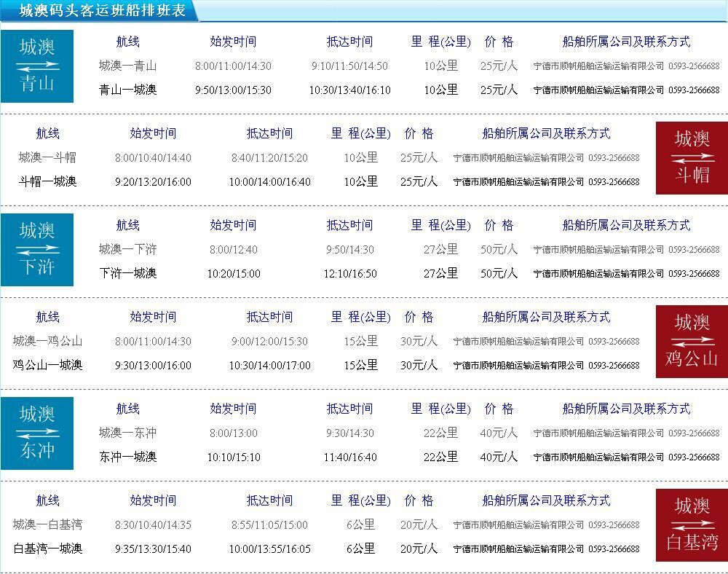Select the route name 斗帽一城澳
The height and width of the screenshot is (574, 728).
47,181
